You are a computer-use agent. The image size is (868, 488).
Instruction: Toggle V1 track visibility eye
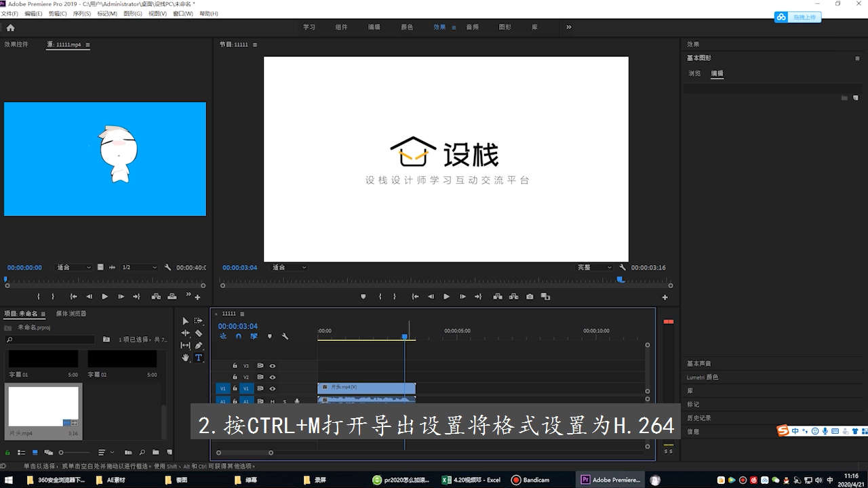pyautogui.click(x=273, y=388)
